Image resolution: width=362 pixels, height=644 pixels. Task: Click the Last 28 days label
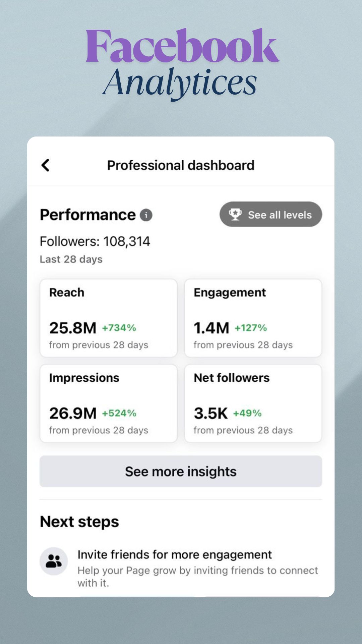tap(71, 259)
